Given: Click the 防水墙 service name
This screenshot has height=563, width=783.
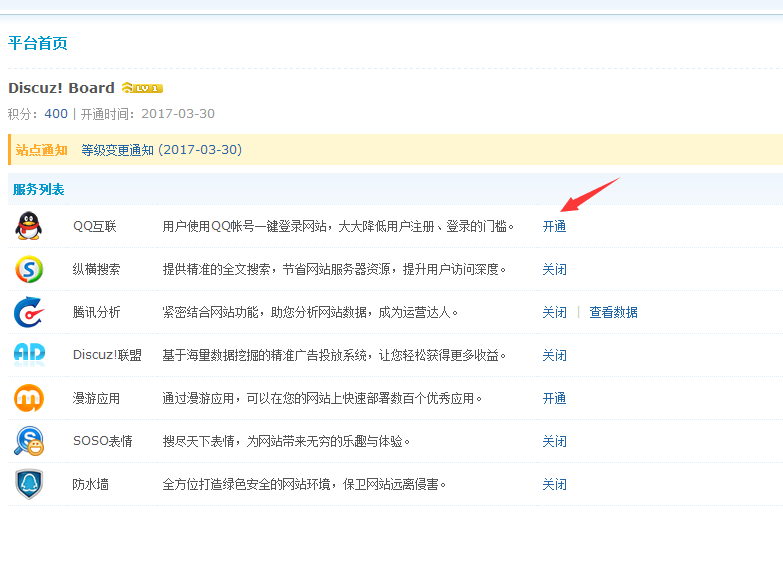Looking at the screenshot, I should tap(90, 485).
